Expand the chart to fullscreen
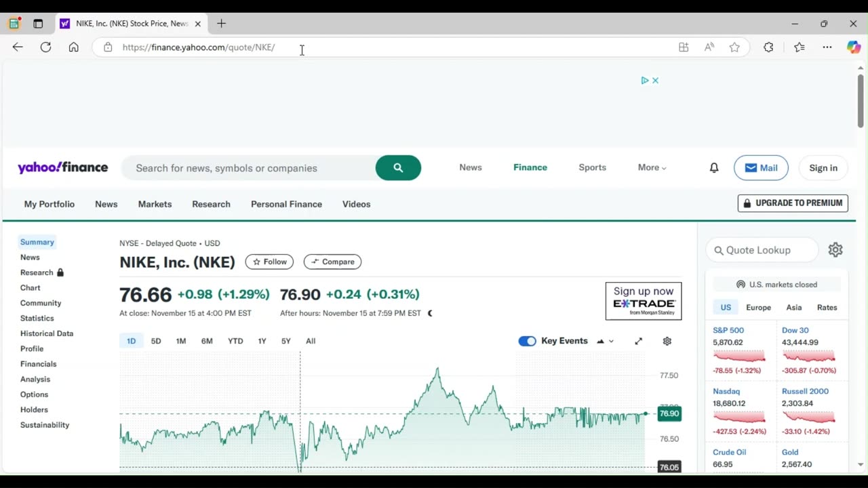The width and height of the screenshot is (868, 488). [x=638, y=341]
